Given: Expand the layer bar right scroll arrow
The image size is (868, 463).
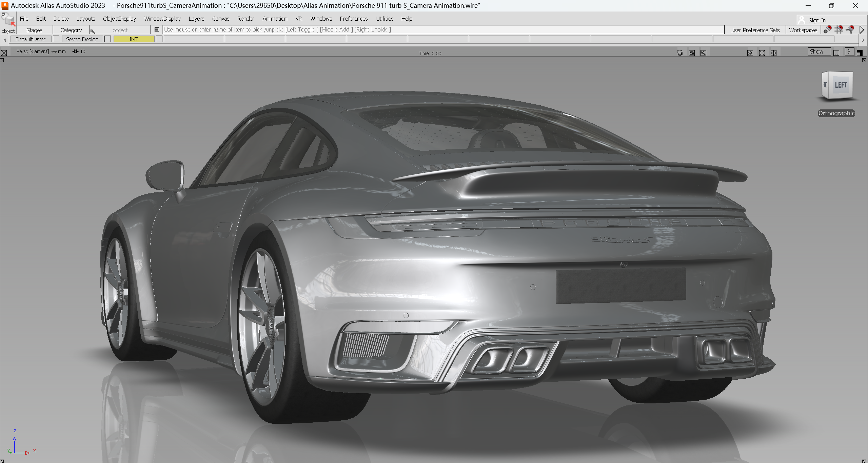Looking at the screenshot, I should click(863, 39).
